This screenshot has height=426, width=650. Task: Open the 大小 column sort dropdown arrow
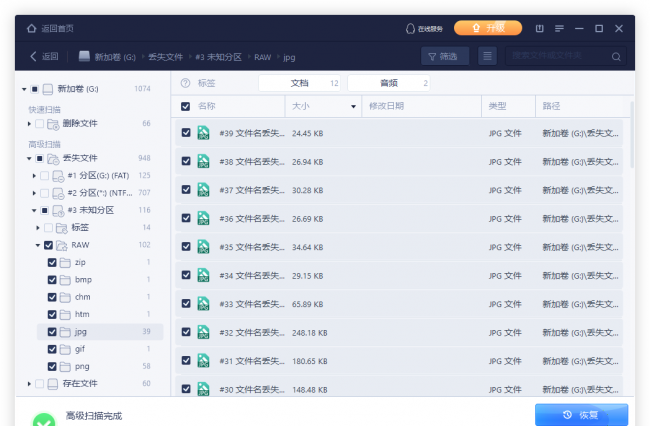pyautogui.click(x=353, y=106)
